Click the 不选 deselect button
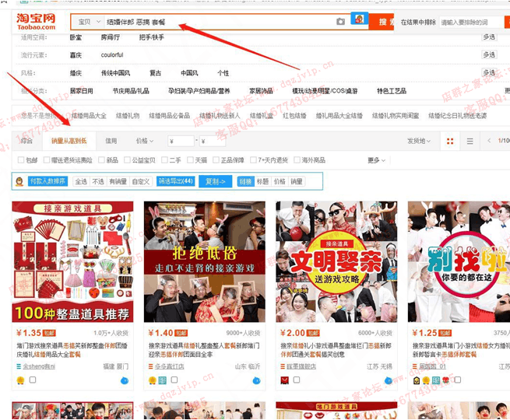510x420 pixels. tap(98, 181)
